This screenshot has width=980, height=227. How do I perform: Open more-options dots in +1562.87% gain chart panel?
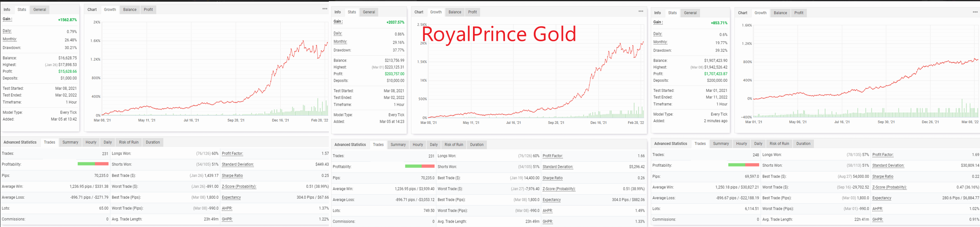[x=325, y=9]
